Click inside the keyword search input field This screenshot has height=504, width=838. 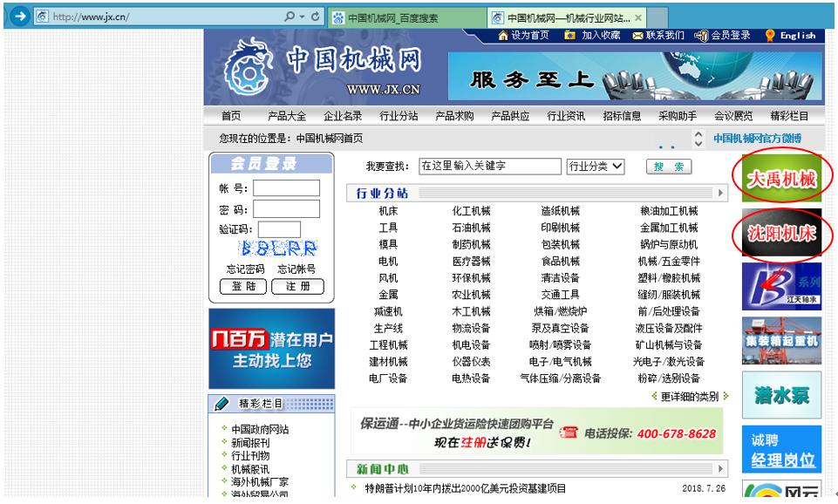[x=490, y=167]
